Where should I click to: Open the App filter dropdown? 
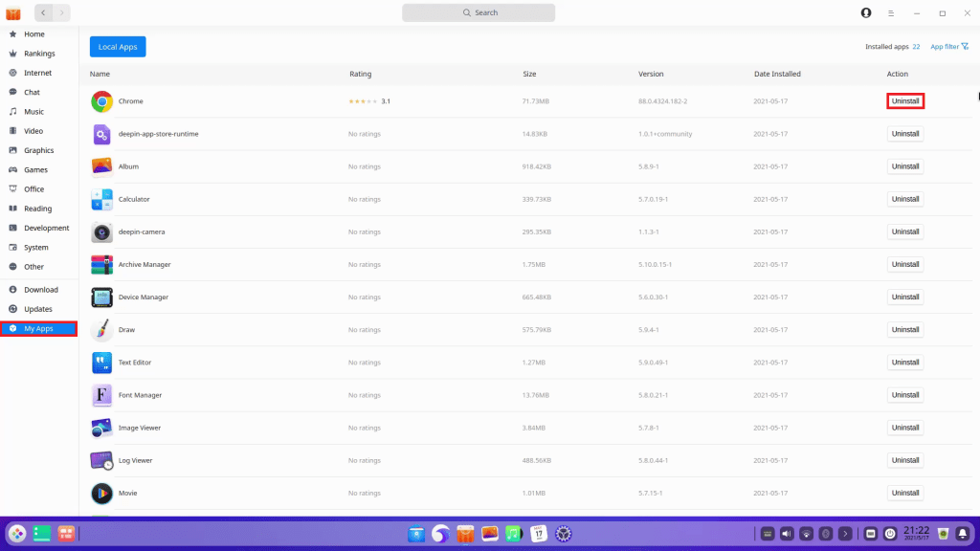(948, 47)
